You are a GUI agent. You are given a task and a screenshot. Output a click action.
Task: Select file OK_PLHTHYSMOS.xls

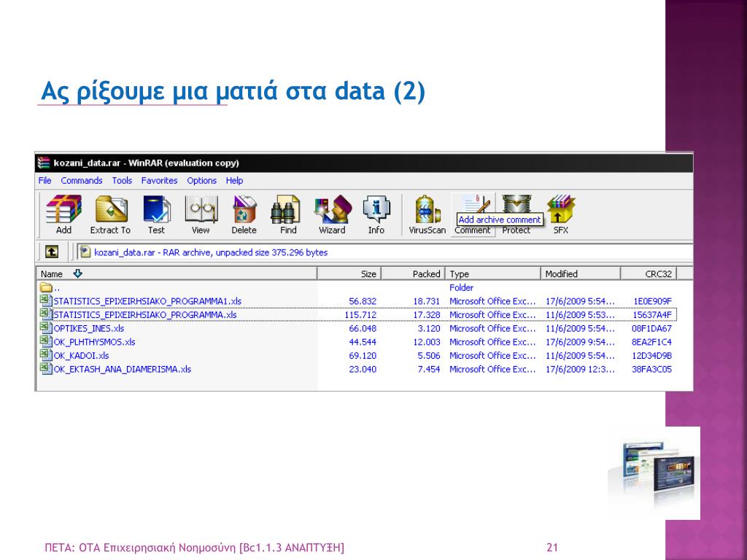[x=94, y=342]
